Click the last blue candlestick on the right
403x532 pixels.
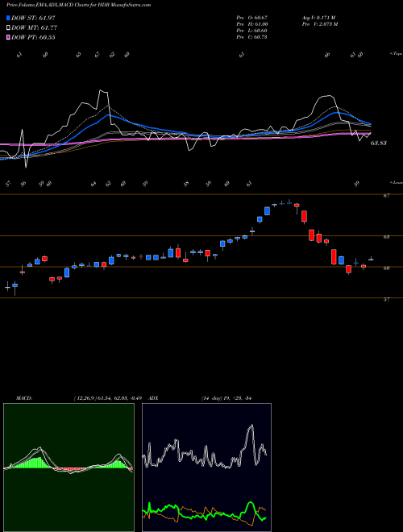click(x=371, y=260)
